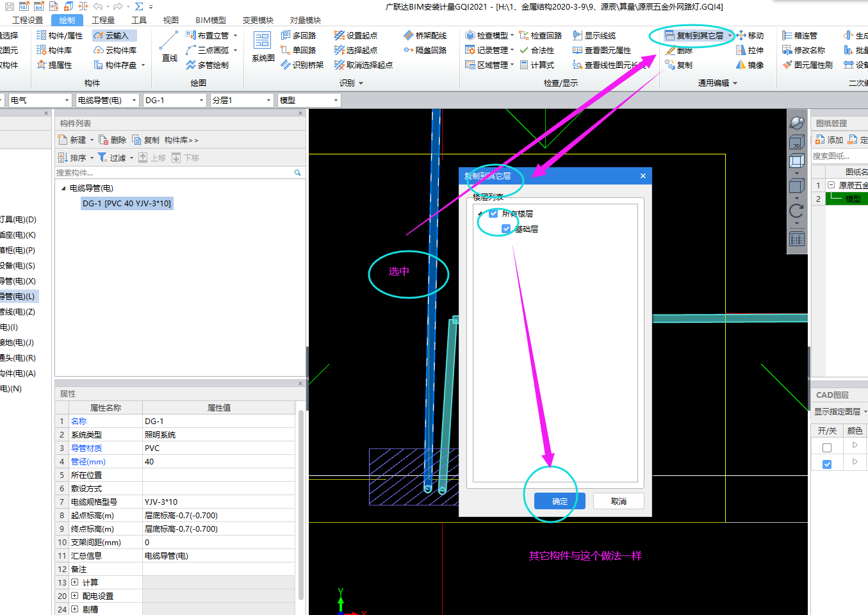Click the 显示线缆 (show cables) tool
The image size is (868, 615).
594,35
